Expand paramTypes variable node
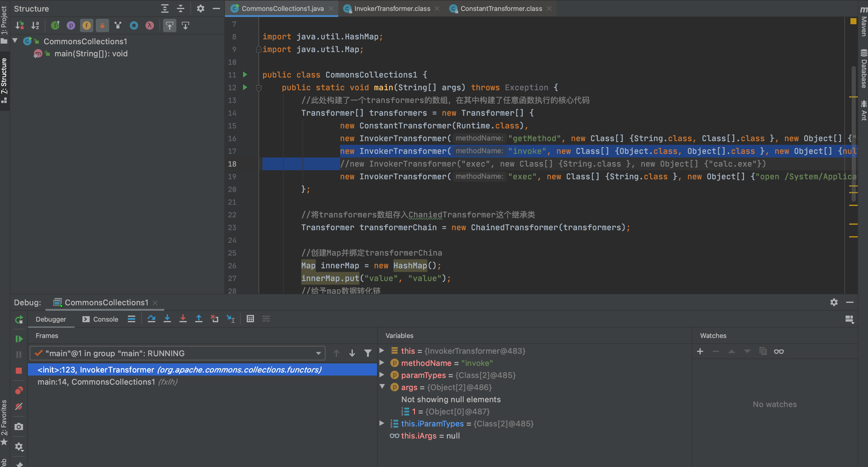Image resolution: width=868 pixels, height=467 pixels. [382, 374]
